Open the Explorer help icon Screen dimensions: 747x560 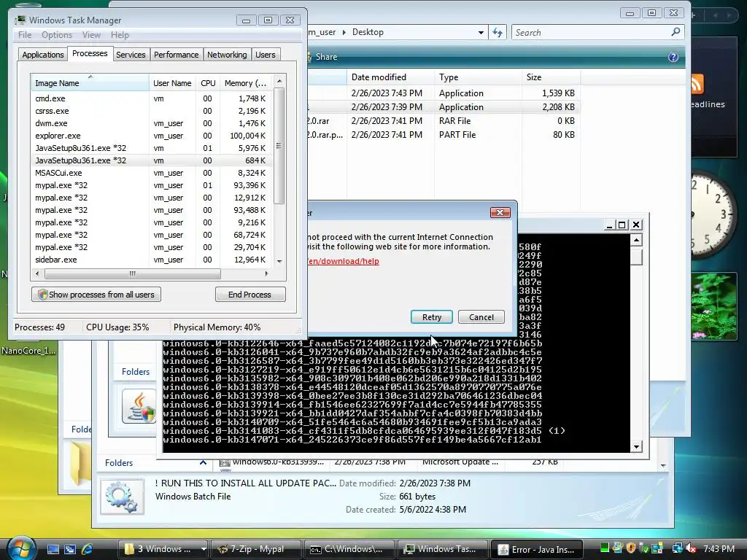[673, 57]
